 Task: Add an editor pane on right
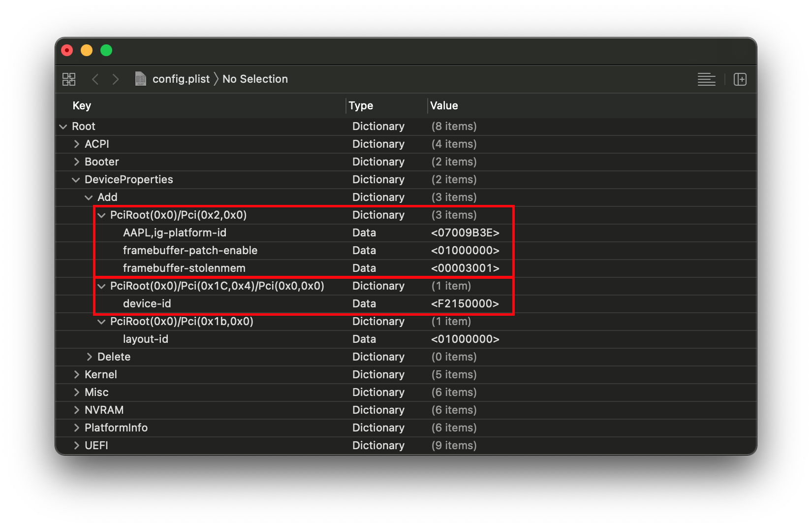point(740,79)
